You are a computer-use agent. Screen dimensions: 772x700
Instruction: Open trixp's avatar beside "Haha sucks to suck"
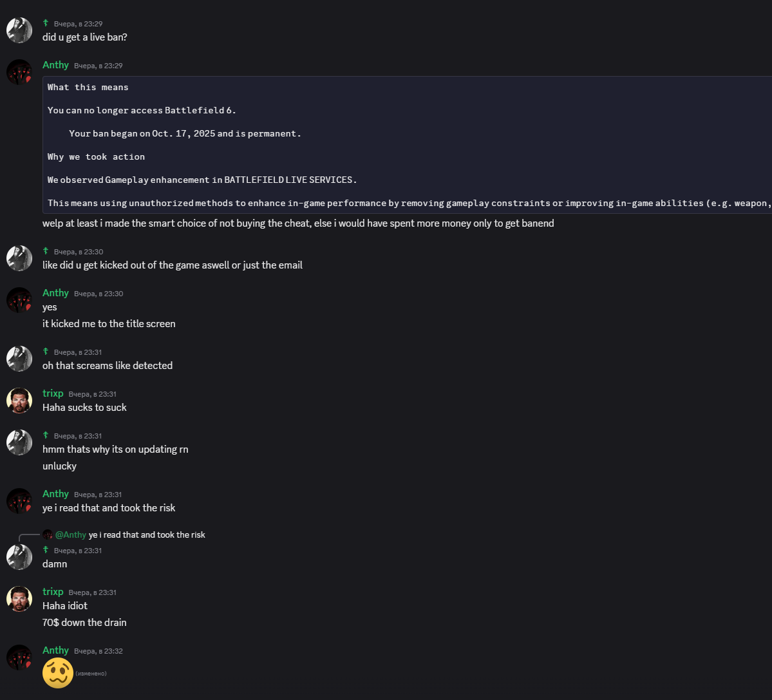(19, 401)
